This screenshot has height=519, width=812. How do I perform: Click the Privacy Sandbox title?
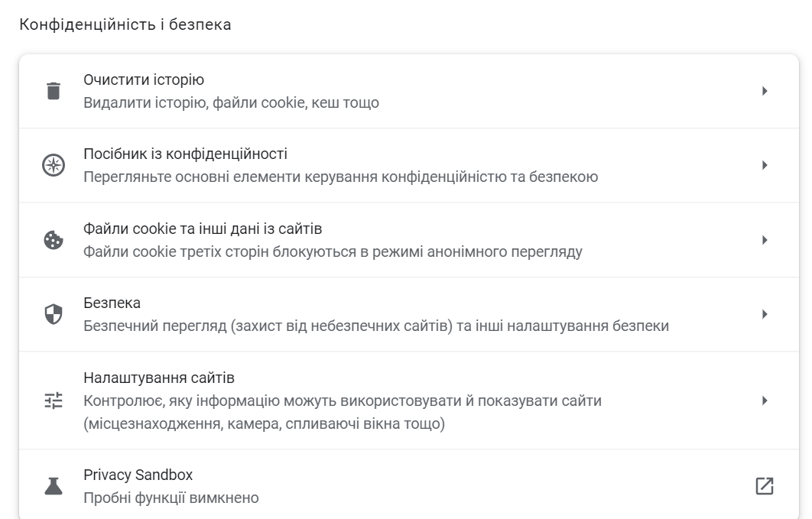click(138, 475)
